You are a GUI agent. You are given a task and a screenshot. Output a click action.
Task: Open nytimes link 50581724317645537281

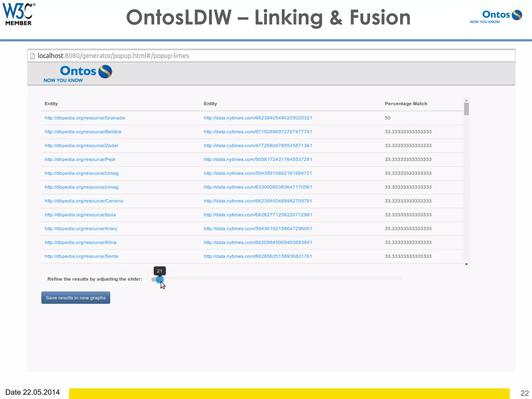258,159
